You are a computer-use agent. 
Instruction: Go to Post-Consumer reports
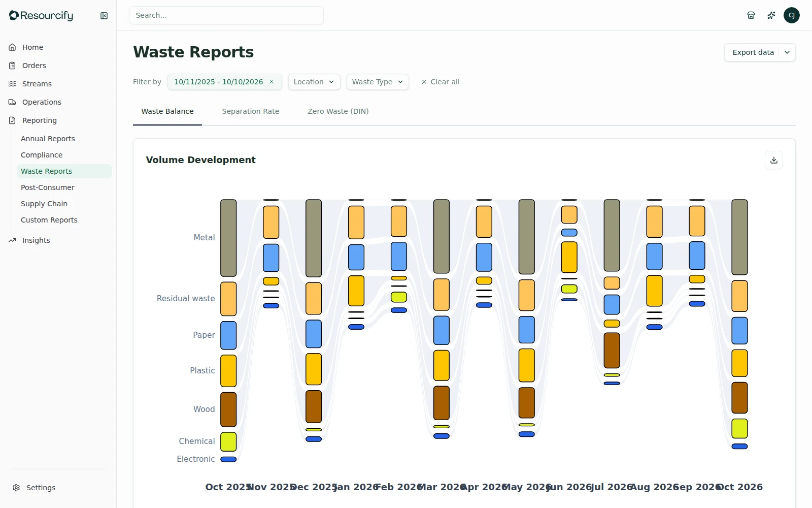point(64,187)
